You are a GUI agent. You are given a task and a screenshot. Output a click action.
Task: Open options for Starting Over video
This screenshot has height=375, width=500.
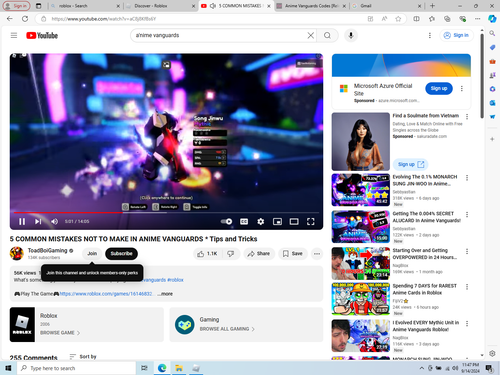(467, 251)
